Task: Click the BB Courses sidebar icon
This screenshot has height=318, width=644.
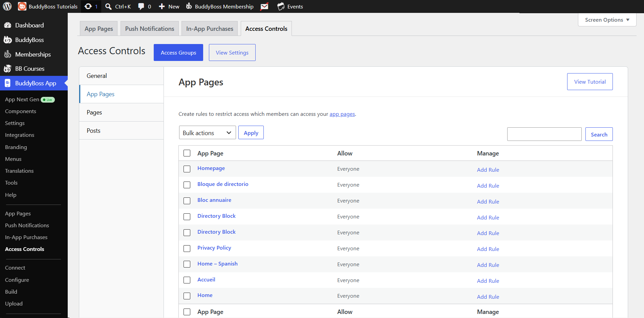Action: [x=7, y=69]
